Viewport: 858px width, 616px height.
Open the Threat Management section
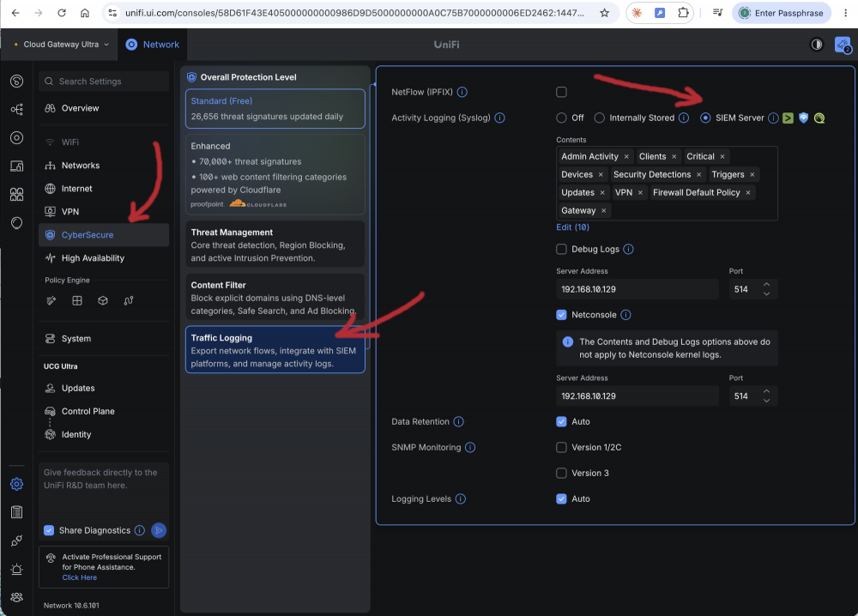275,245
